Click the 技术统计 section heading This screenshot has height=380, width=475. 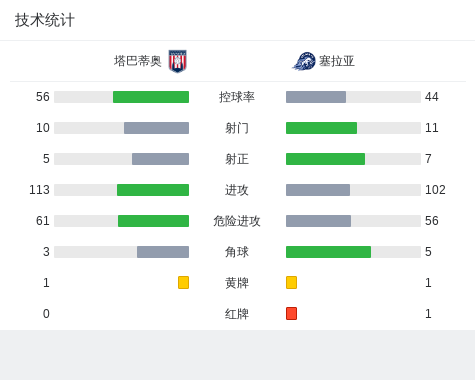tap(45, 20)
